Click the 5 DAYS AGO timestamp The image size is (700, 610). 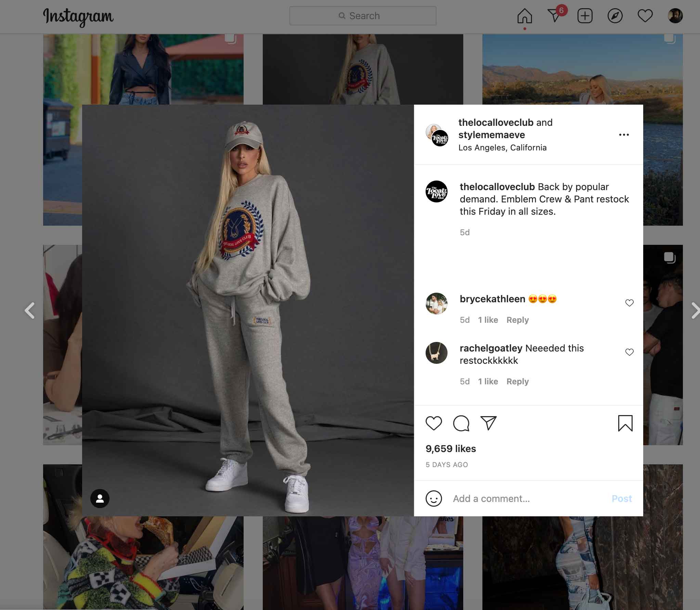446,465
